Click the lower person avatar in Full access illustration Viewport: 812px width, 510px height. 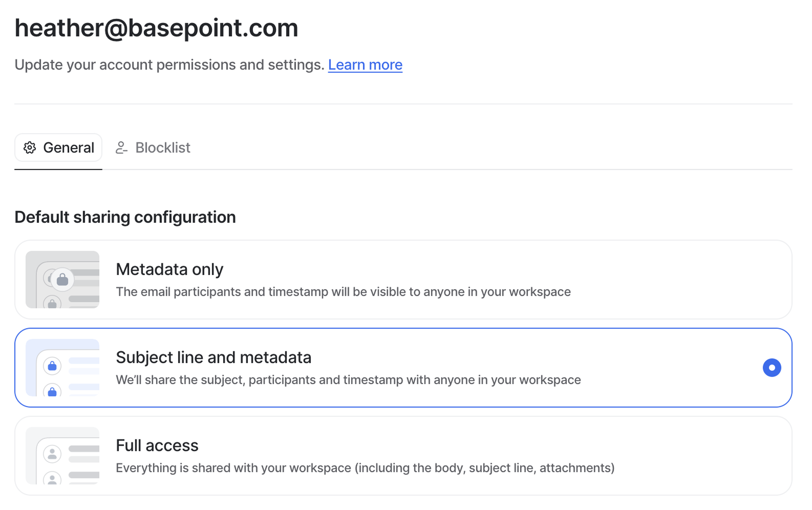click(x=52, y=479)
